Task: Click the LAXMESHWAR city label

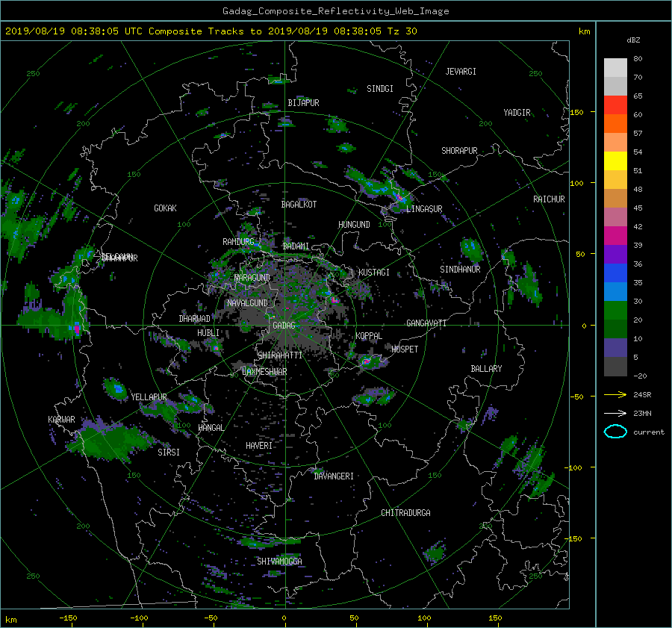Action: [x=264, y=372]
